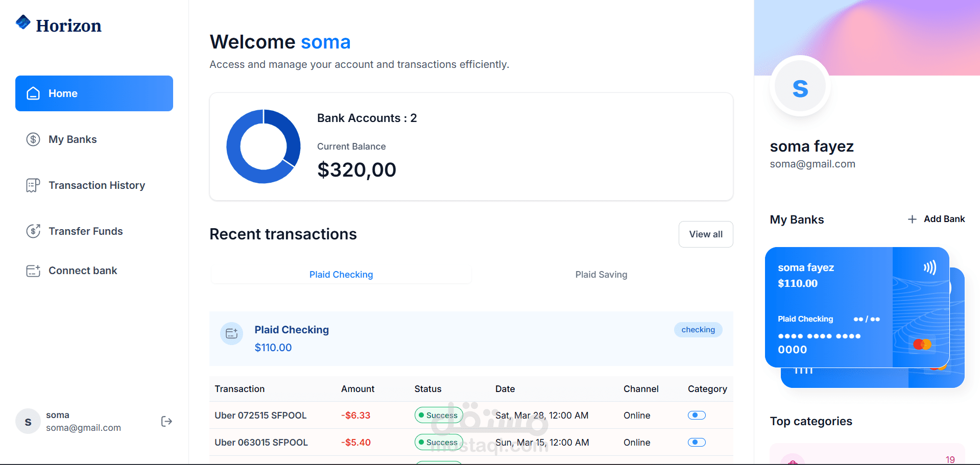Switch to the Plaid Saving tab

[601, 275]
